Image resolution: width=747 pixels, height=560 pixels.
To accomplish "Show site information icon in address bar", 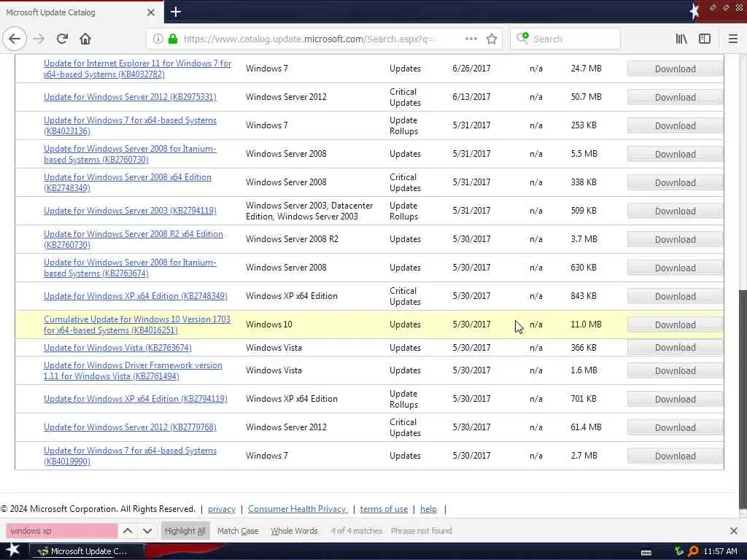I will coord(158,39).
